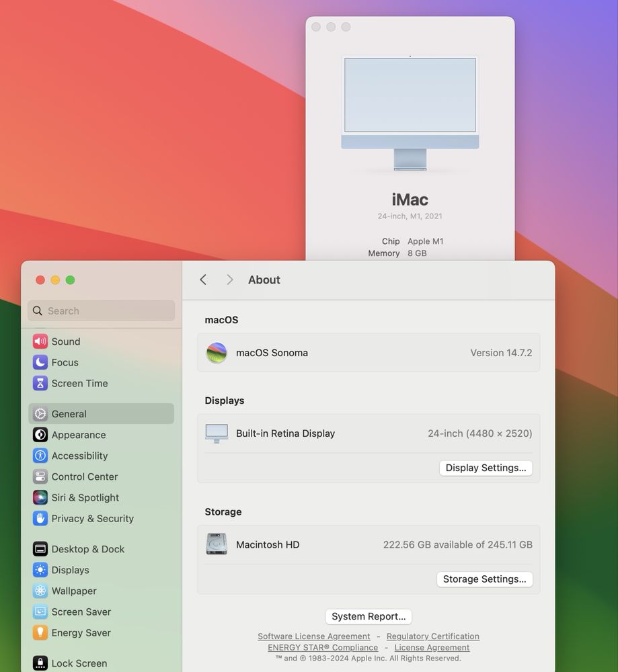This screenshot has height=672, width=618.
Task: Open Display Settings button
Action: pos(486,468)
